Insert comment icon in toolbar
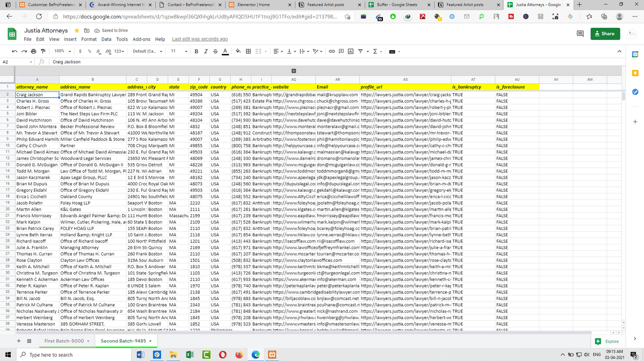This screenshot has height=361, width=644. [x=341, y=51]
